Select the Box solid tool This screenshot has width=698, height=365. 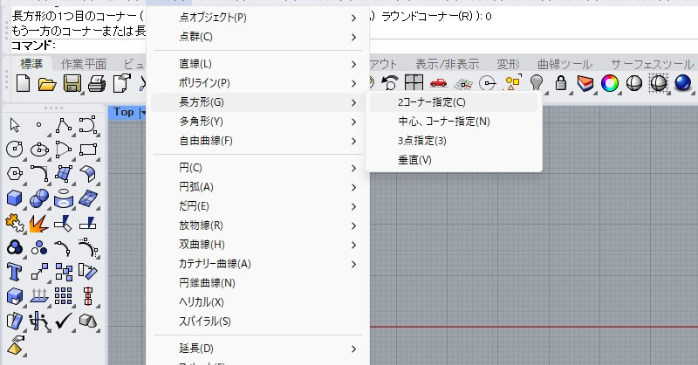coord(15,198)
